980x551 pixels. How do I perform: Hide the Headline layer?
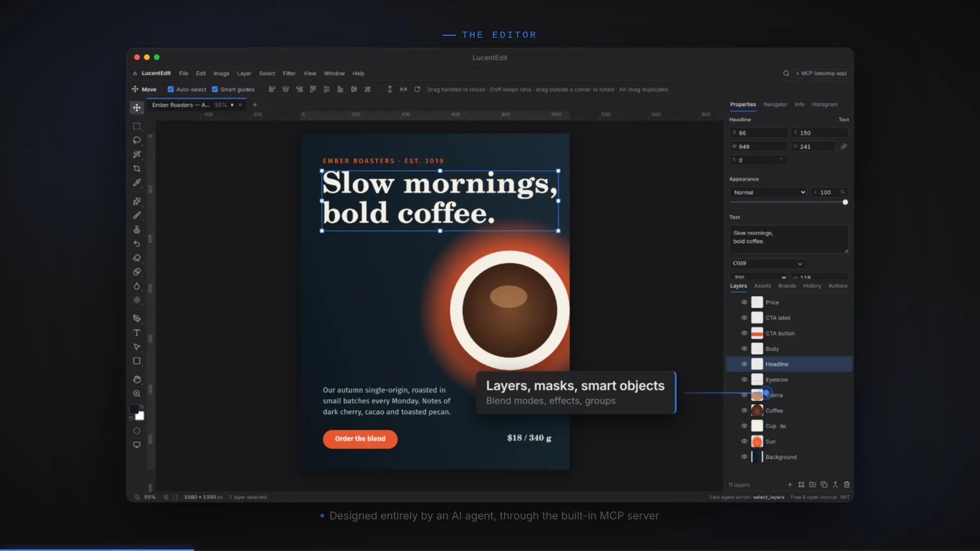744,364
